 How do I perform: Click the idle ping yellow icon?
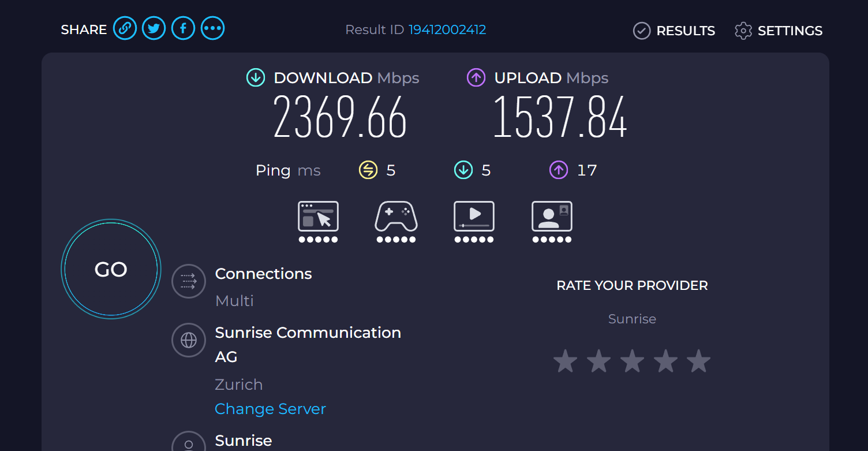(368, 170)
